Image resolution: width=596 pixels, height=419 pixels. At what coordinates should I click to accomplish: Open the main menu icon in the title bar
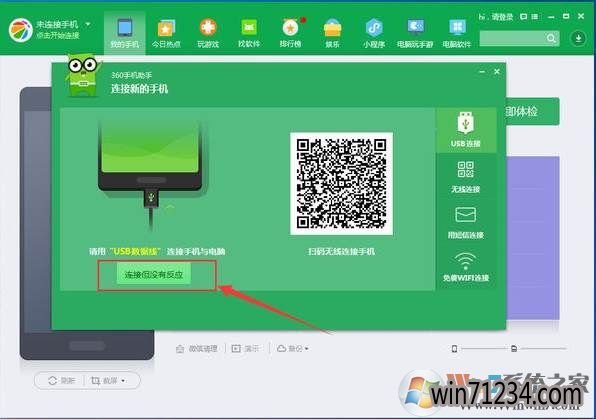pyautogui.click(x=535, y=16)
